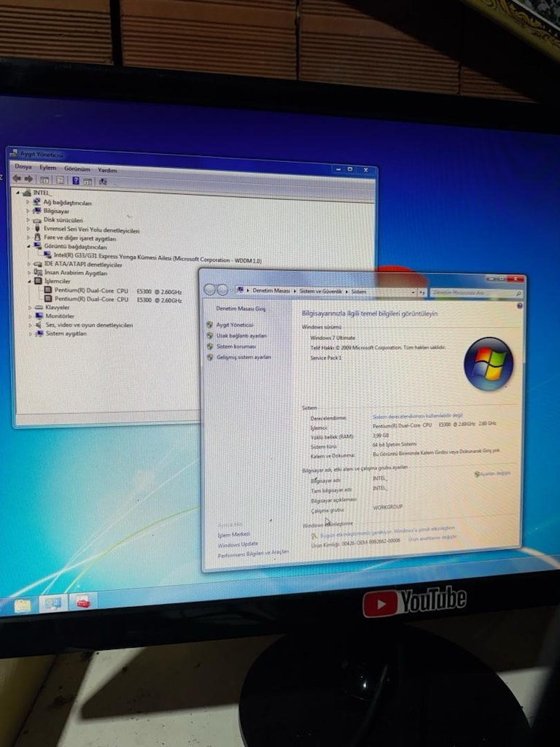Expand the Klavyeler node arrow

[30, 308]
